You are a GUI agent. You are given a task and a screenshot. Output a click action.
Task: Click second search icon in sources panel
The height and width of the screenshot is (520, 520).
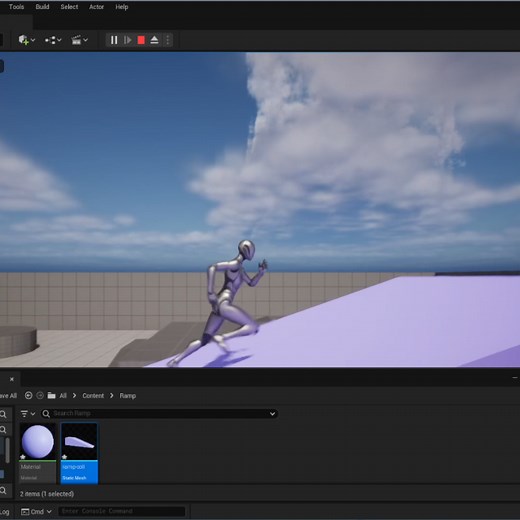point(3,430)
